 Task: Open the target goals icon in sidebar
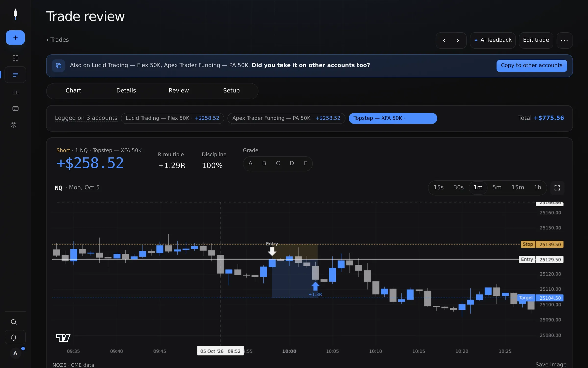(13, 125)
